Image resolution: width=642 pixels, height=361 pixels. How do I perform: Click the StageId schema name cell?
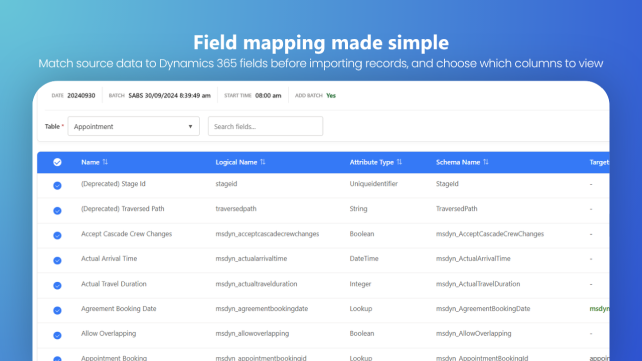point(447,184)
